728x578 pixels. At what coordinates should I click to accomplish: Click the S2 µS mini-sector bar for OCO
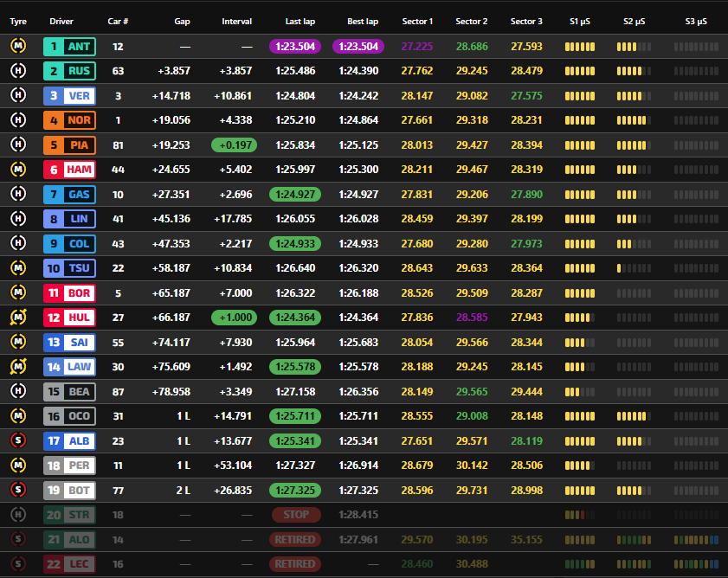pyautogui.click(x=634, y=416)
